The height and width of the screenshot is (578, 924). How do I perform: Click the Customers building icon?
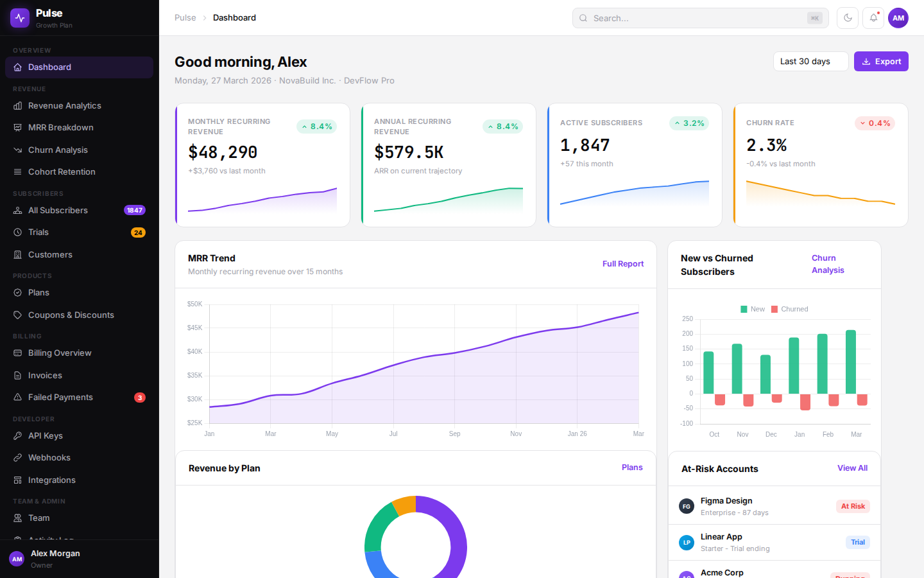coord(18,255)
